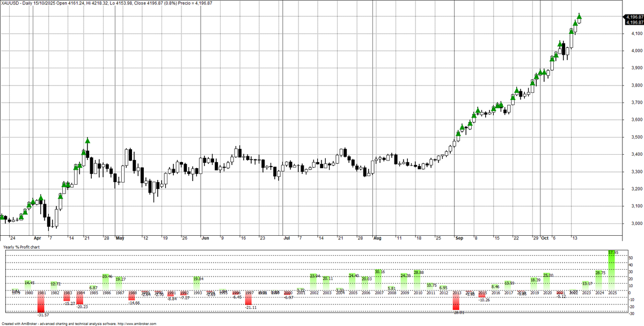Image resolution: width=644 pixels, height=326 pixels.
Task: Click the 2013 year label
Action: point(457,293)
